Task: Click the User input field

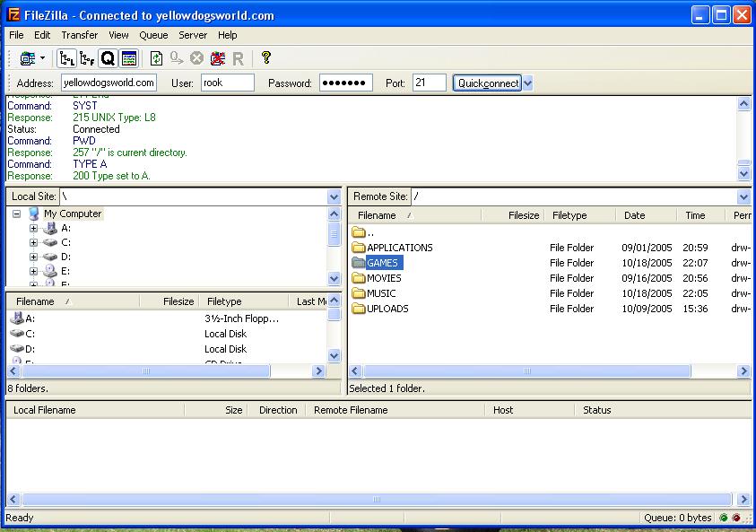Action: click(x=228, y=83)
